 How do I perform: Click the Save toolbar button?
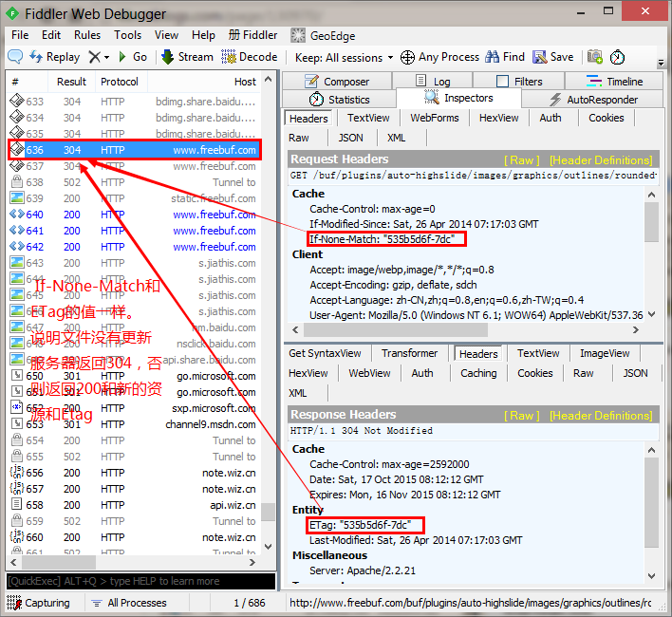tap(552, 57)
